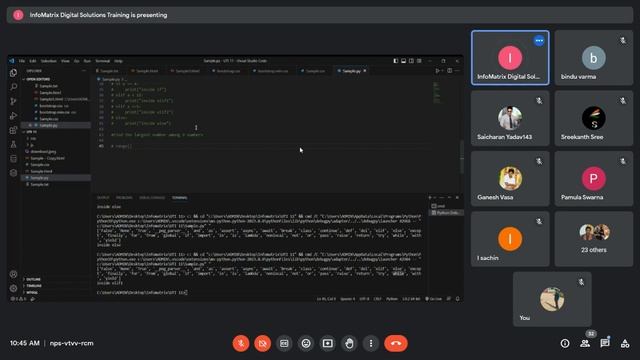Click the I sachin participant tile
The width and height of the screenshot is (640, 360).
pyautogui.click(x=510, y=239)
